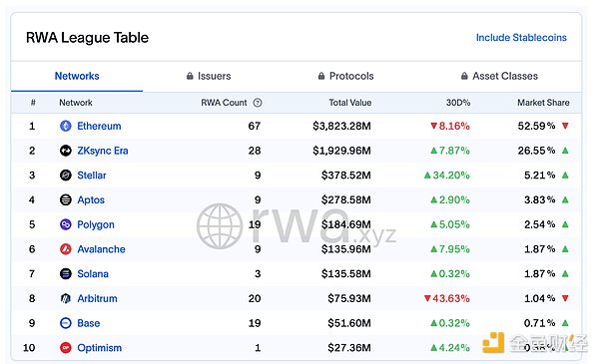This screenshot has width=599, height=364.
Task: Open the locked Issuers tab
Action: tap(209, 76)
